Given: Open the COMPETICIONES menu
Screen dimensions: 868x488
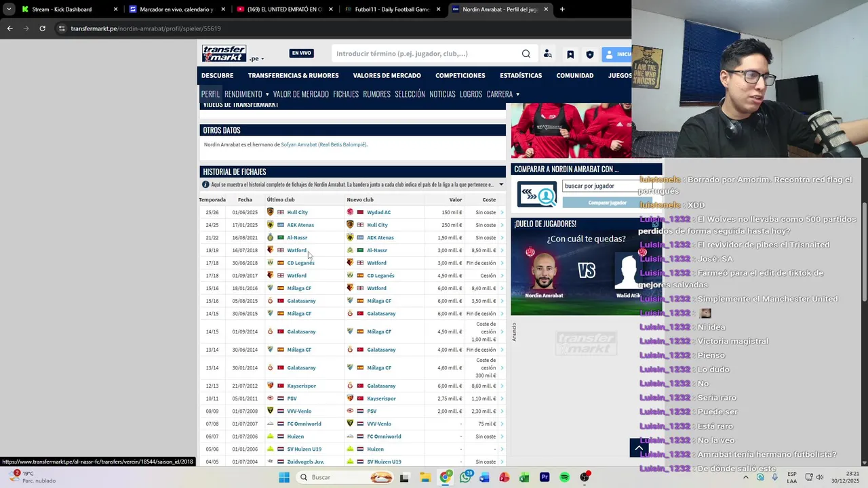Looking at the screenshot, I should 460,75.
